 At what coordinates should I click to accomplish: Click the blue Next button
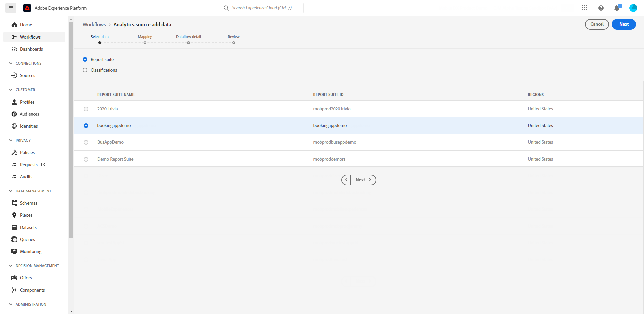point(624,24)
